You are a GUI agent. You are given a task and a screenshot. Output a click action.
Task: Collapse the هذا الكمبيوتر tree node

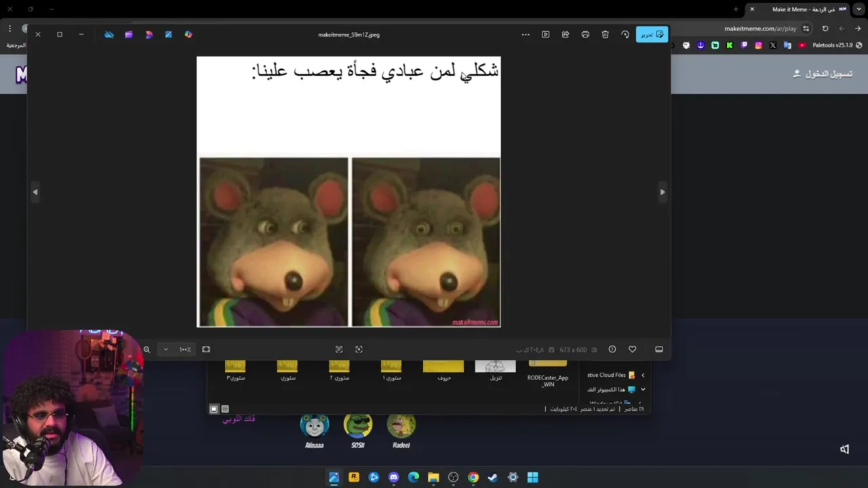tap(643, 390)
